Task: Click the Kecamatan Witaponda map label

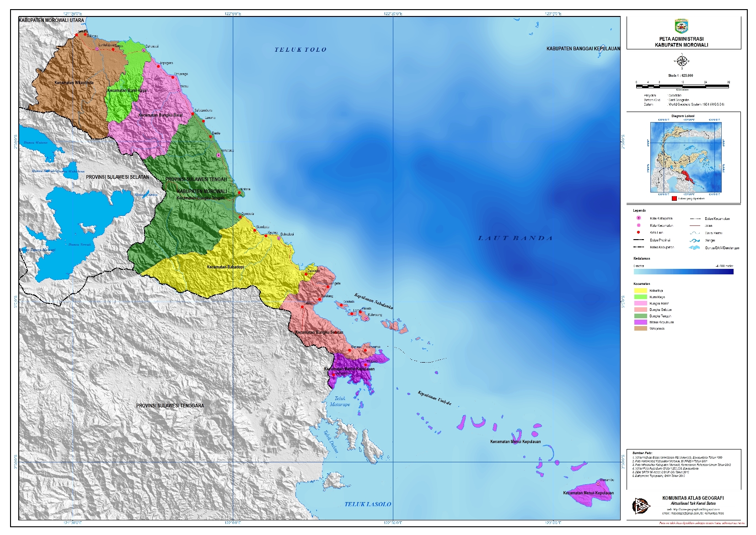Action: pyautogui.click(x=74, y=83)
